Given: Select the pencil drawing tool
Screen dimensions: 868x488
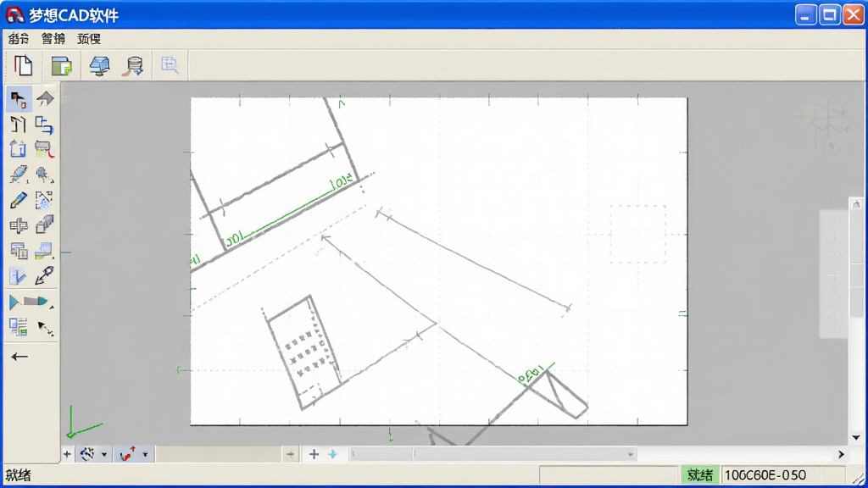Looking at the screenshot, I should pos(19,200).
